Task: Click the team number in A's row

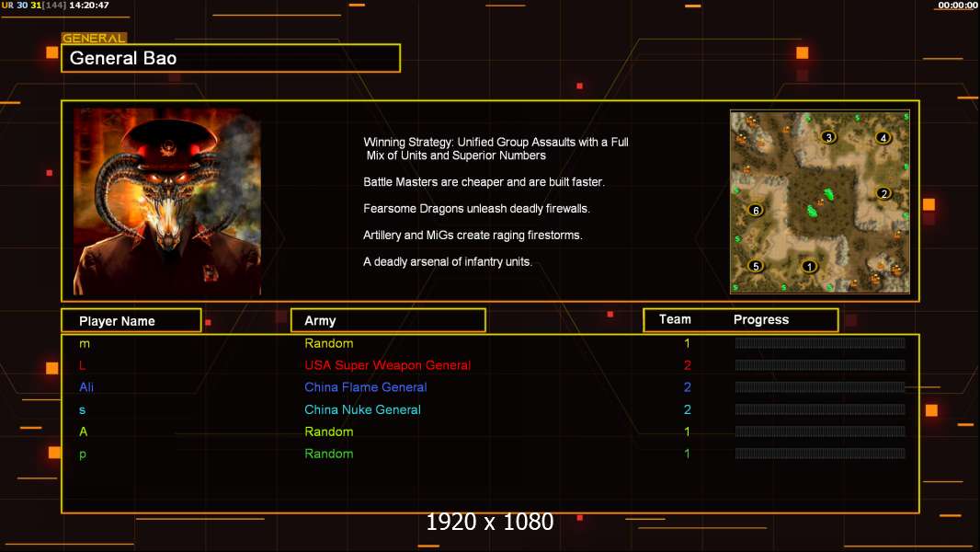Action: click(687, 431)
